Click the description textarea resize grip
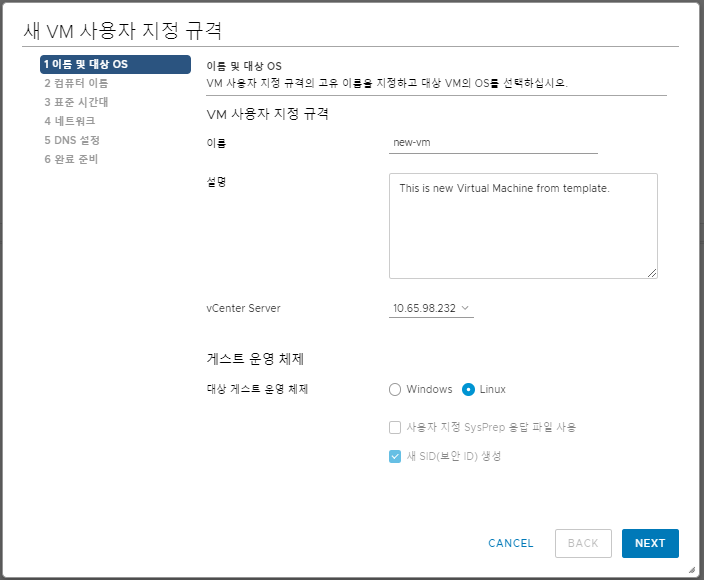704x580 pixels. coord(652,273)
